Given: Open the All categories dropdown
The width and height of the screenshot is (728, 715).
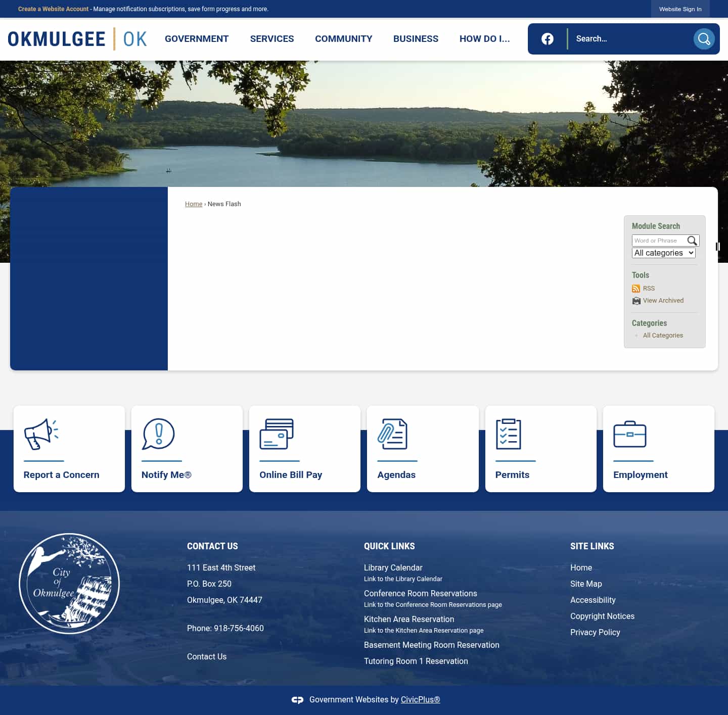Looking at the screenshot, I should [663, 253].
